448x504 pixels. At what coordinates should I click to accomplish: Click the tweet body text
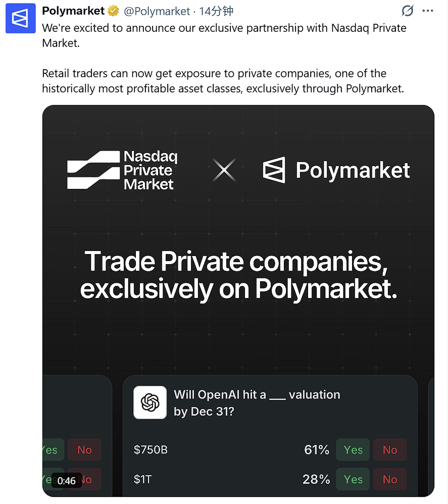pyautogui.click(x=224, y=58)
